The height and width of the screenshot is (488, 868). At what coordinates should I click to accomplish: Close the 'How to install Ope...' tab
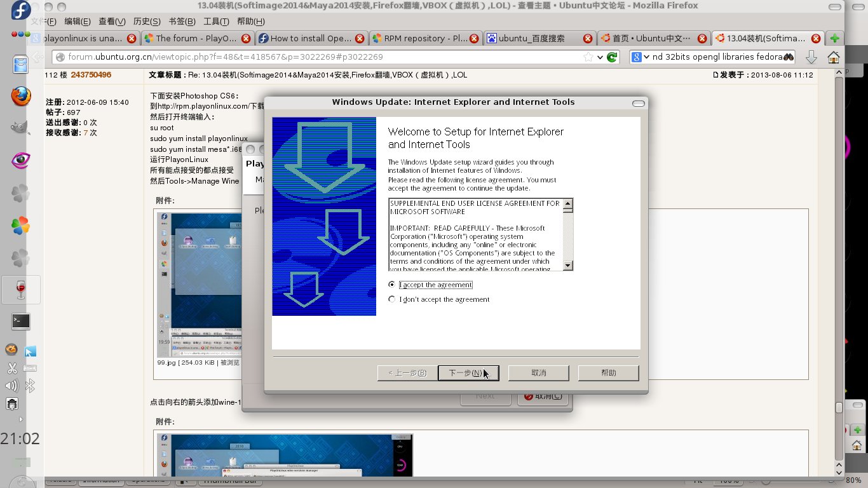click(359, 38)
